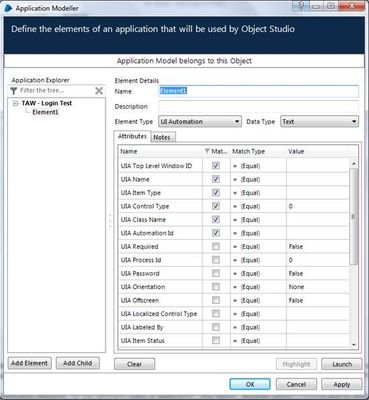The width and height of the screenshot is (369, 400).
Task: Check Match for UIA Labeled By
Action: coord(216,327)
